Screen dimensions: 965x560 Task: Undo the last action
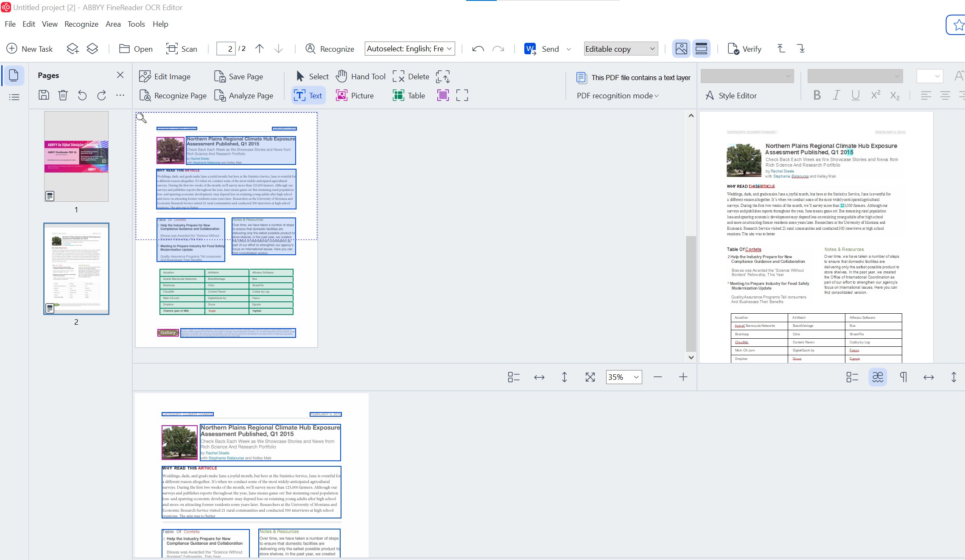click(478, 49)
